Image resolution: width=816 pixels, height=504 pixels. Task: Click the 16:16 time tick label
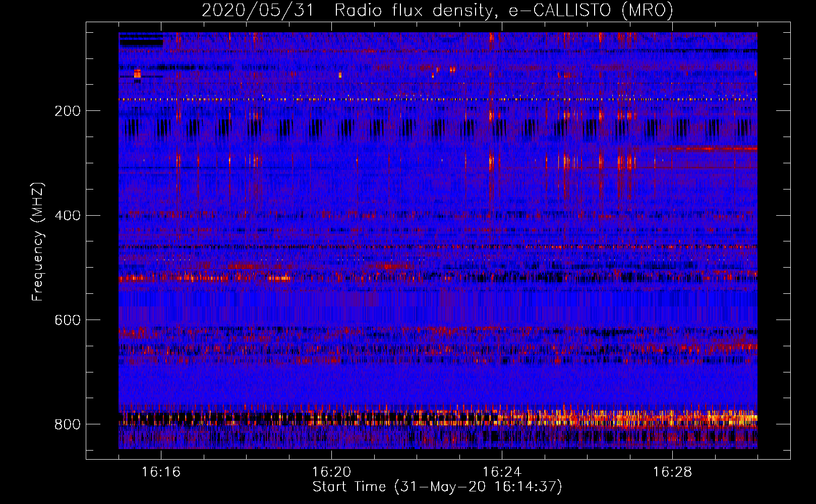161,472
